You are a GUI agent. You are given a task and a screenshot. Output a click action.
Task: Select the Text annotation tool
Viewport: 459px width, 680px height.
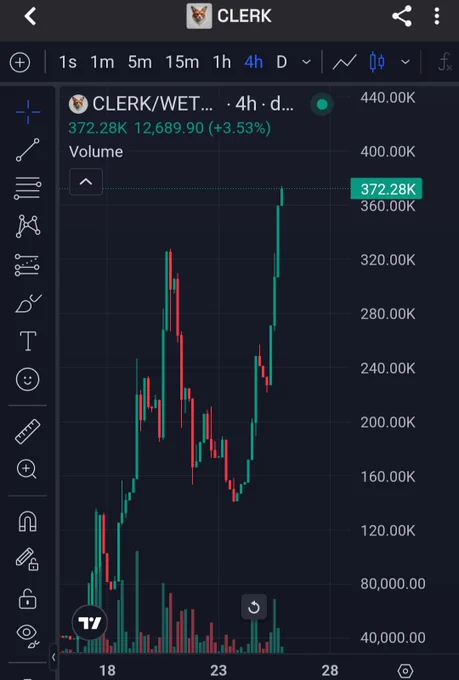point(28,341)
